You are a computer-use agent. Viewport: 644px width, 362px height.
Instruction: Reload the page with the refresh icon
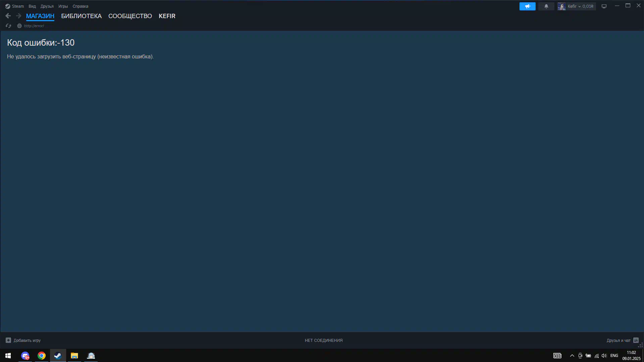[8, 26]
